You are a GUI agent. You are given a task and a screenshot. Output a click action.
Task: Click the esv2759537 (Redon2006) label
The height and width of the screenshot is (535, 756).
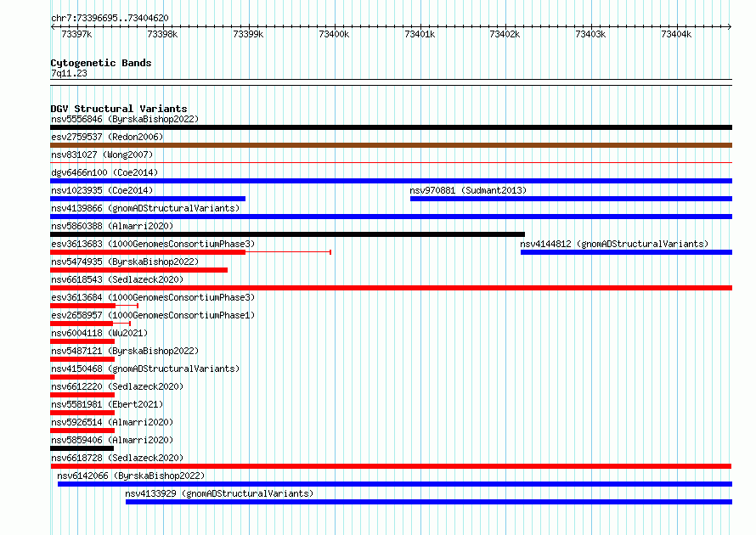107,137
